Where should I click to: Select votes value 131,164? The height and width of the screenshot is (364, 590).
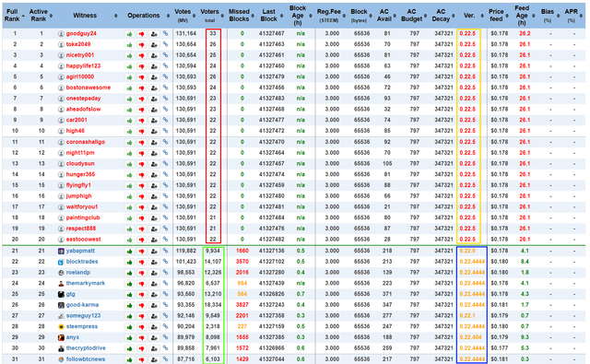(186, 34)
